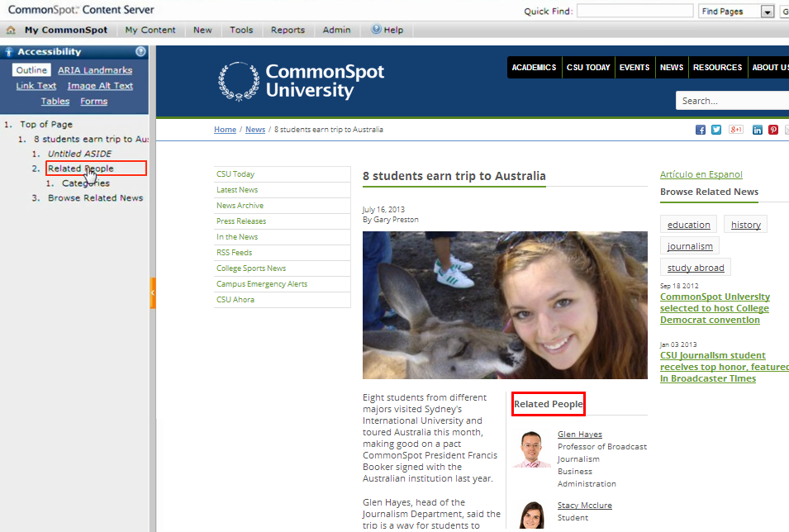Image resolution: width=789 pixels, height=532 pixels.
Task: Open the CSU TODAY navigation item
Action: pos(588,68)
